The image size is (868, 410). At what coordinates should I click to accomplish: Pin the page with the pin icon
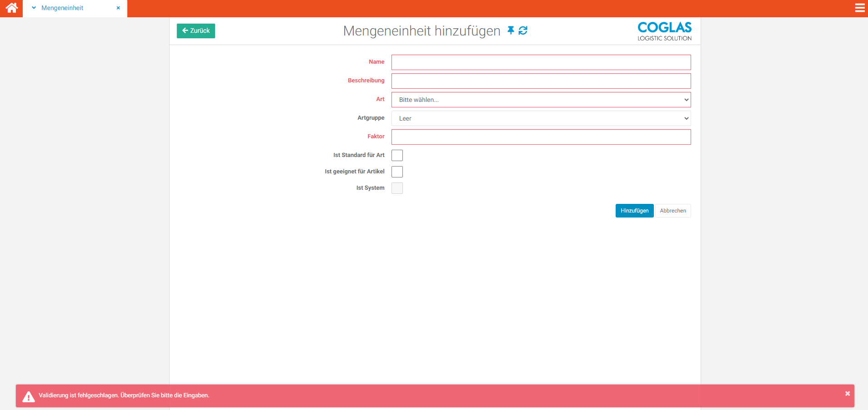511,30
